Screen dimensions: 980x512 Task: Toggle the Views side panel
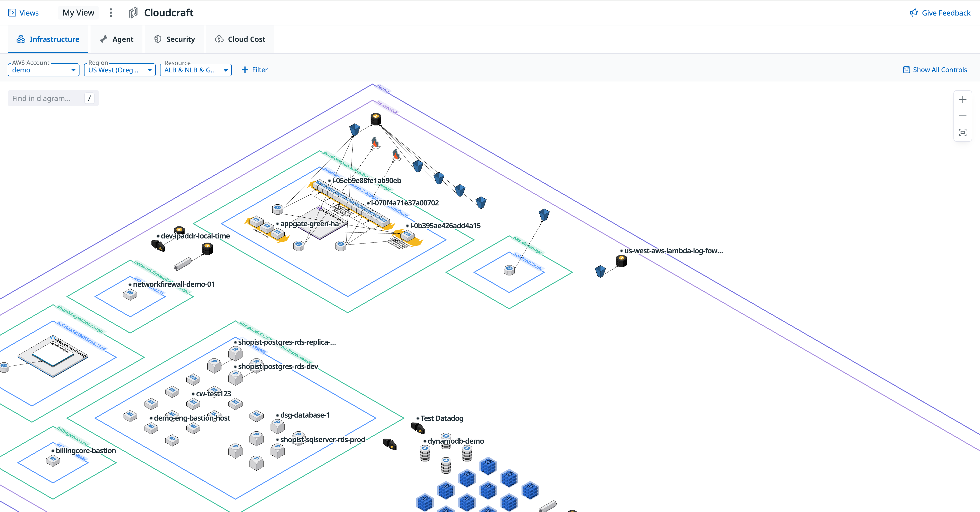(x=23, y=13)
